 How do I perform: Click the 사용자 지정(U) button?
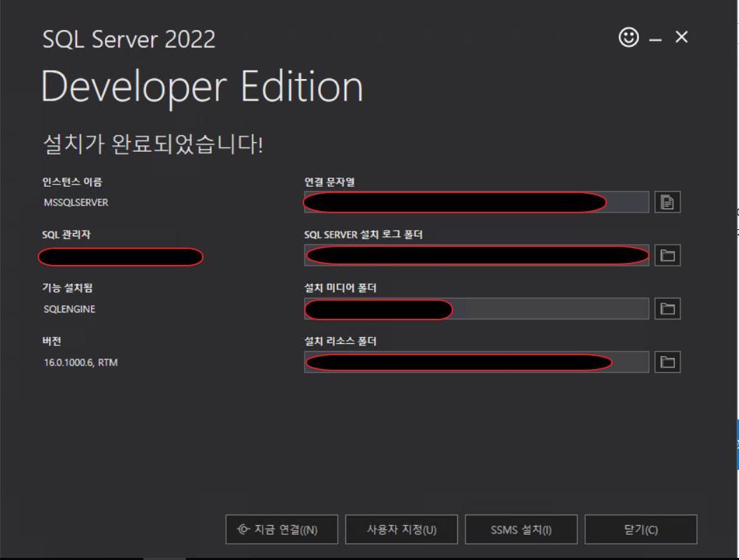tap(401, 529)
